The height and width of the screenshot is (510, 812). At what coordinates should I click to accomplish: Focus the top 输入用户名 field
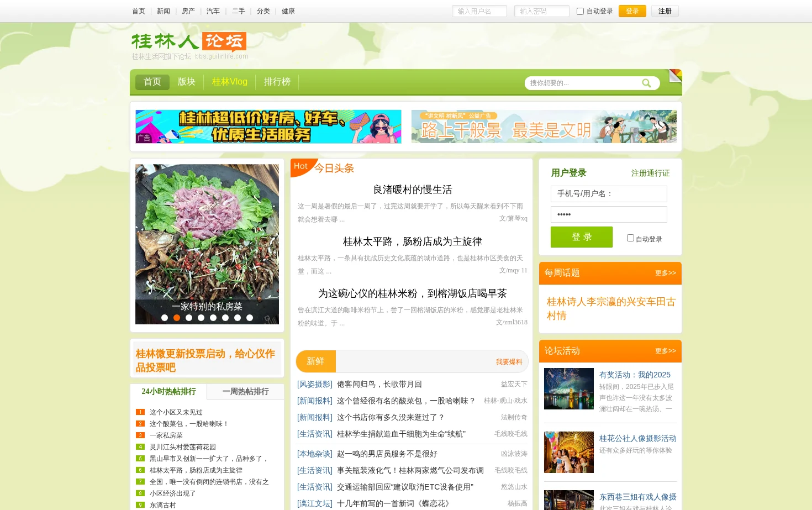[479, 11]
